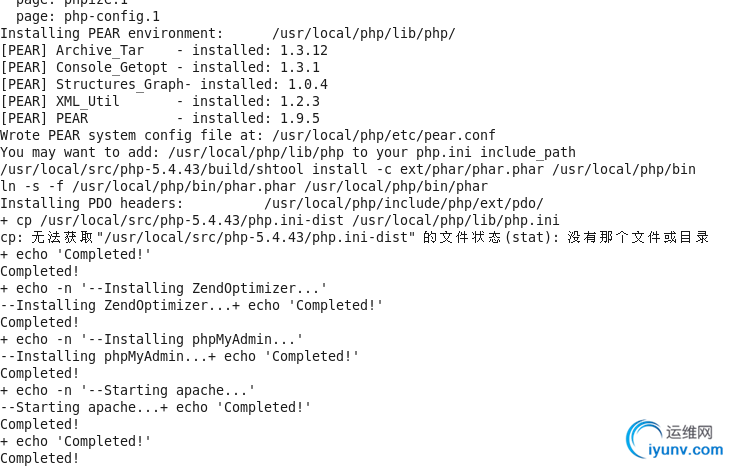Click the 'Installing PDO headers' line
This screenshot has height=466, width=729.
coord(272,203)
